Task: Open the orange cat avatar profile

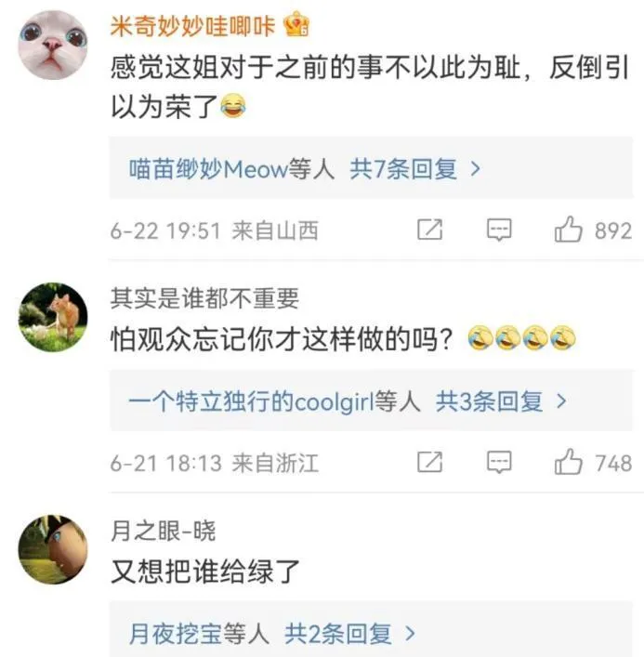Action: point(53,317)
